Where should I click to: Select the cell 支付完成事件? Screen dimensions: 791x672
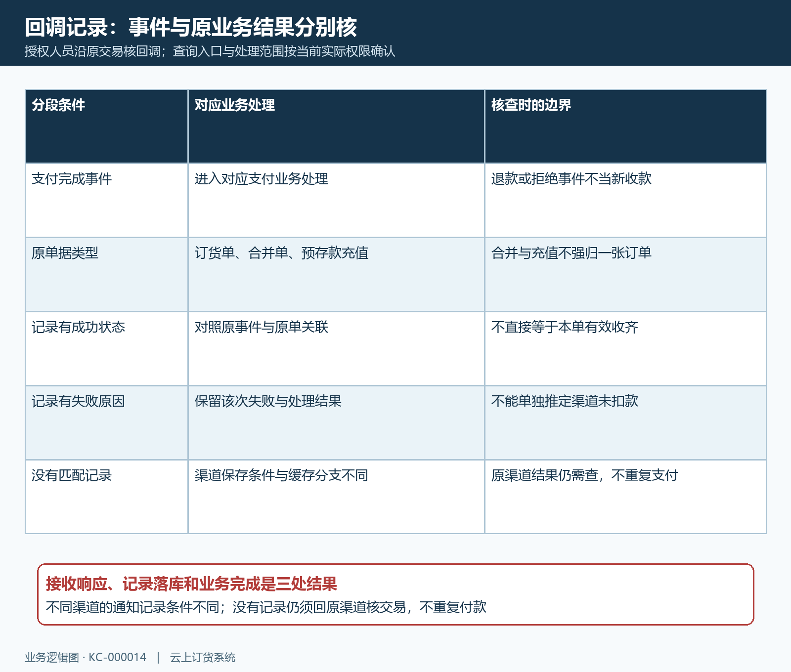click(106, 200)
